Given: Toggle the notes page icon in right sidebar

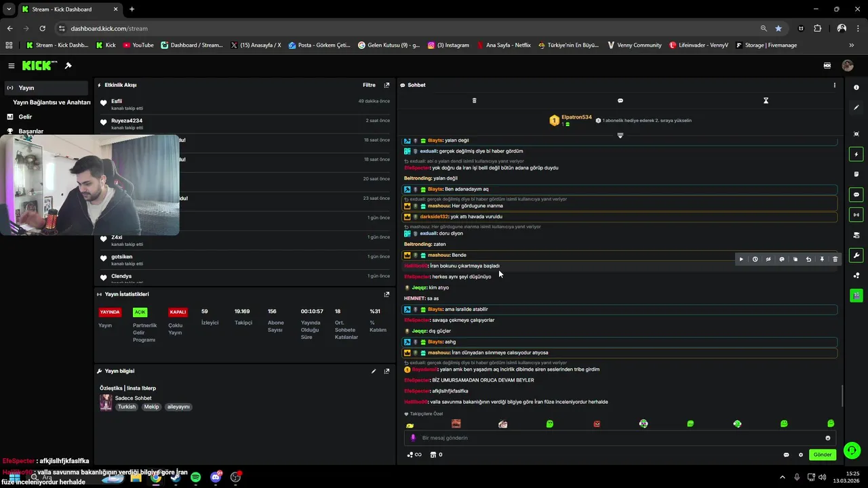Looking at the screenshot, I should [856, 174].
